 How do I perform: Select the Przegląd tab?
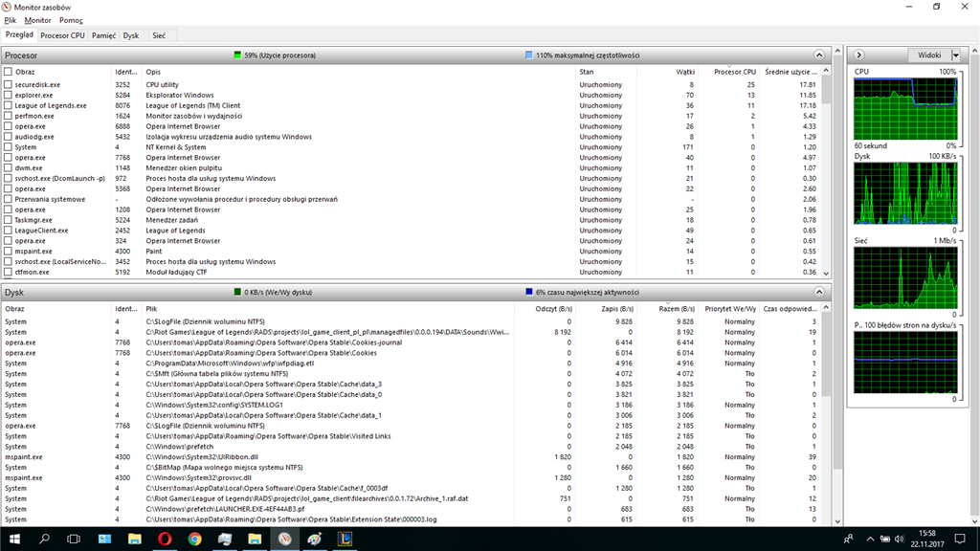click(19, 35)
